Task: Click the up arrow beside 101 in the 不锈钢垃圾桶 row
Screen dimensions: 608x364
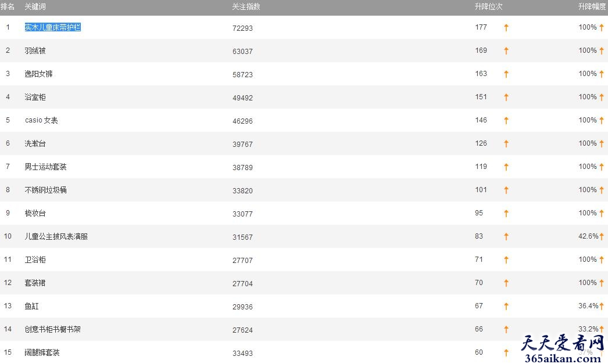Action: point(506,190)
